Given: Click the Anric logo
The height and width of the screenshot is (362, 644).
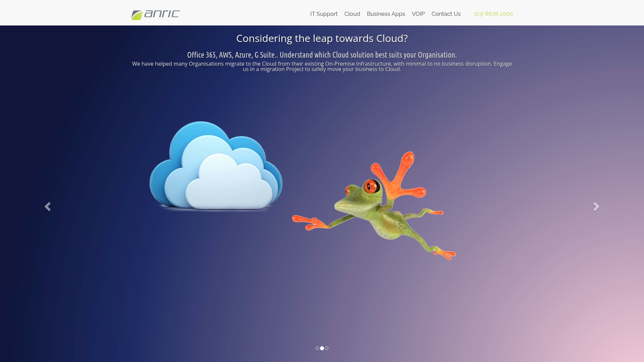Looking at the screenshot, I should [155, 15].
